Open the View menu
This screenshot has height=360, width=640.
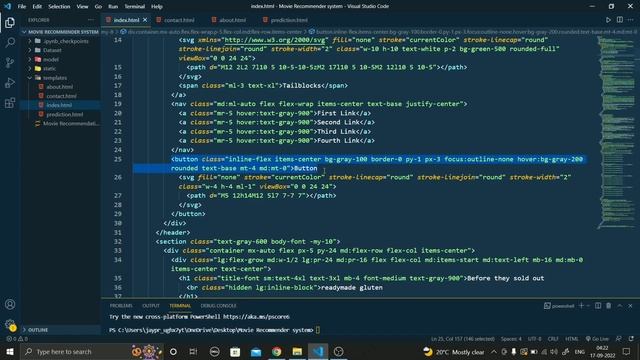point(82,7)
